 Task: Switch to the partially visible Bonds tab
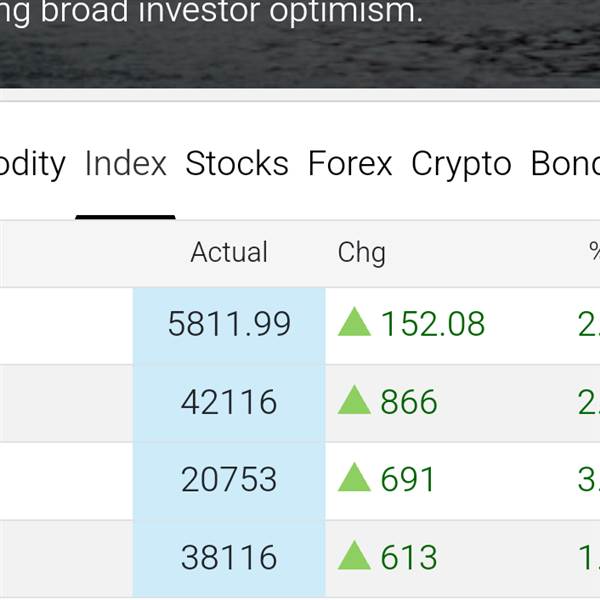565,163
